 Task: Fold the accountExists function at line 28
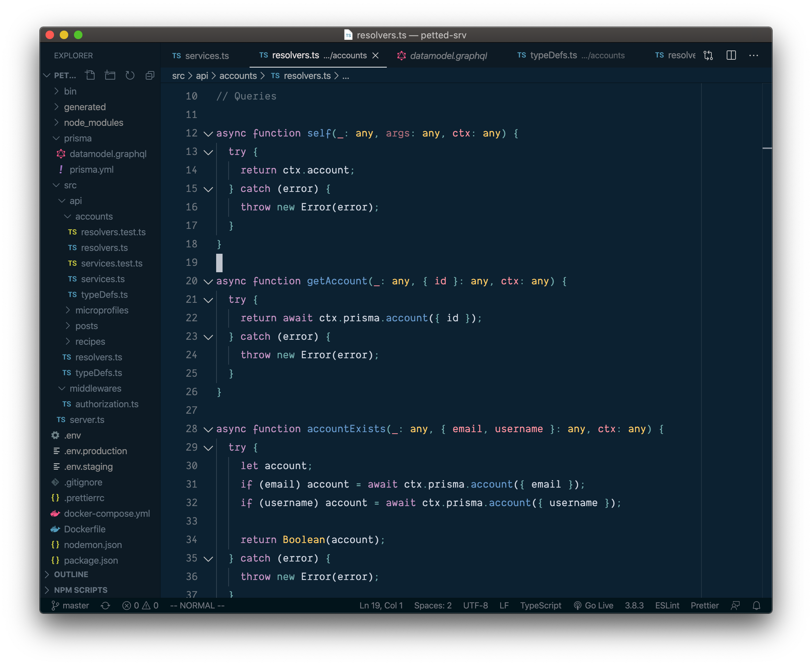pyautogui.click(x=208, y=429)
